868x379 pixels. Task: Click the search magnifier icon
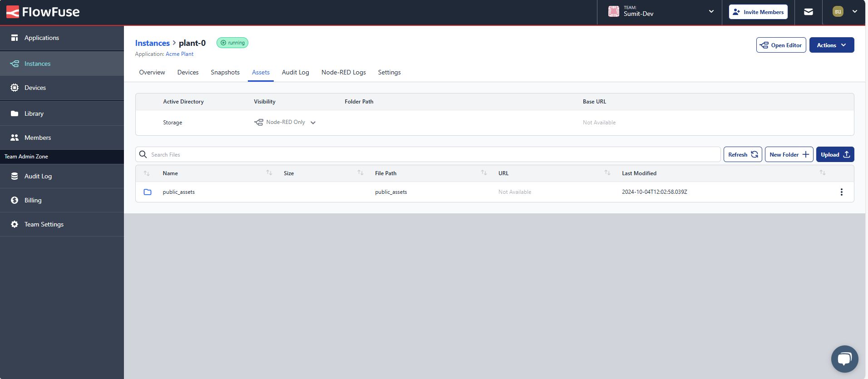pos(143,154)
